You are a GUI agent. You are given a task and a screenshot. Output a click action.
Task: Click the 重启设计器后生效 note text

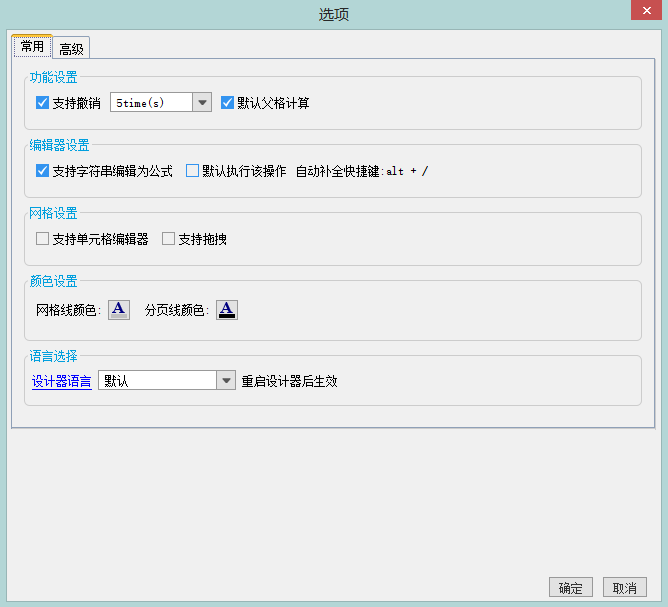point(290,381)
